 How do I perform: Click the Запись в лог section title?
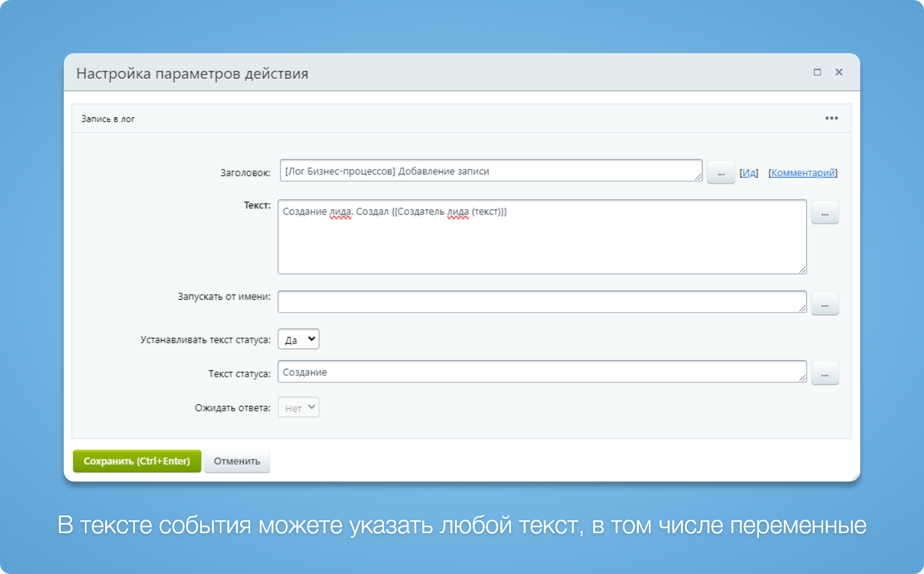click(108, 119)
